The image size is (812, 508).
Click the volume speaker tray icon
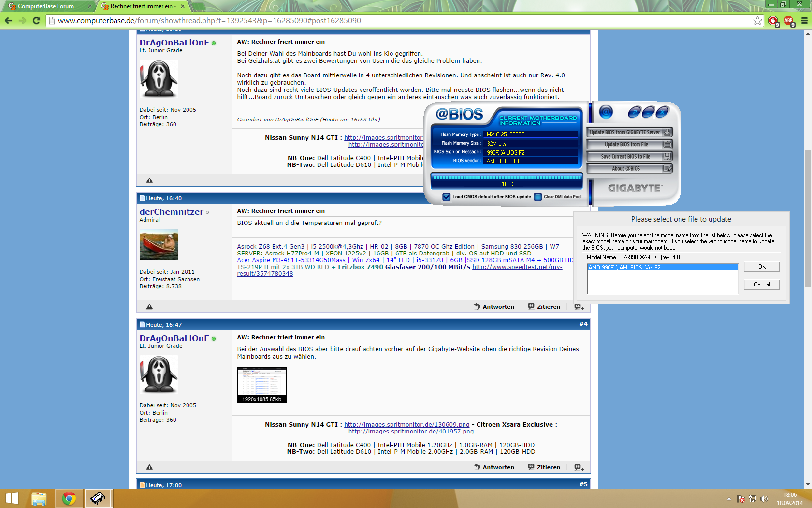764,499
